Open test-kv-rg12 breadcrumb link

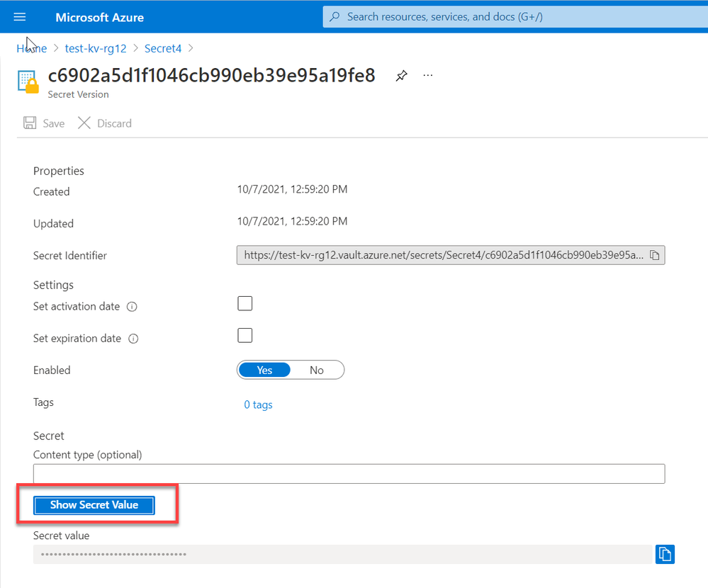(96, 48)
